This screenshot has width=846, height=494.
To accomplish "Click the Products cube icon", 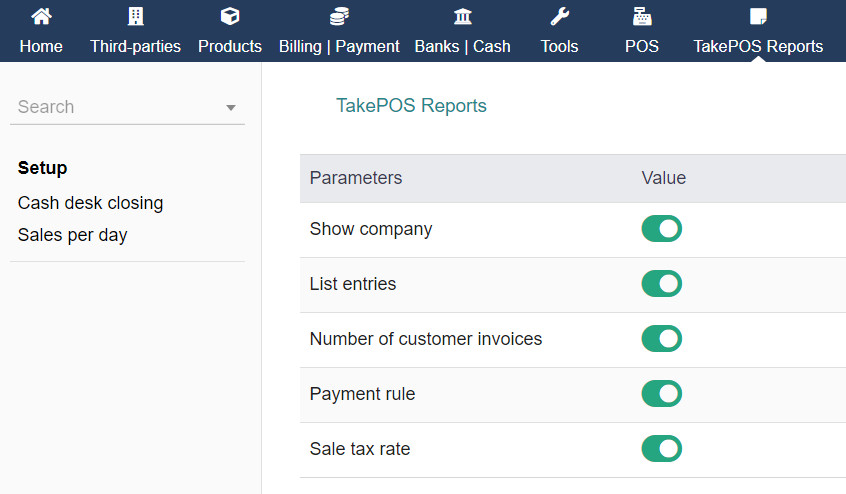I will (230, 17).
